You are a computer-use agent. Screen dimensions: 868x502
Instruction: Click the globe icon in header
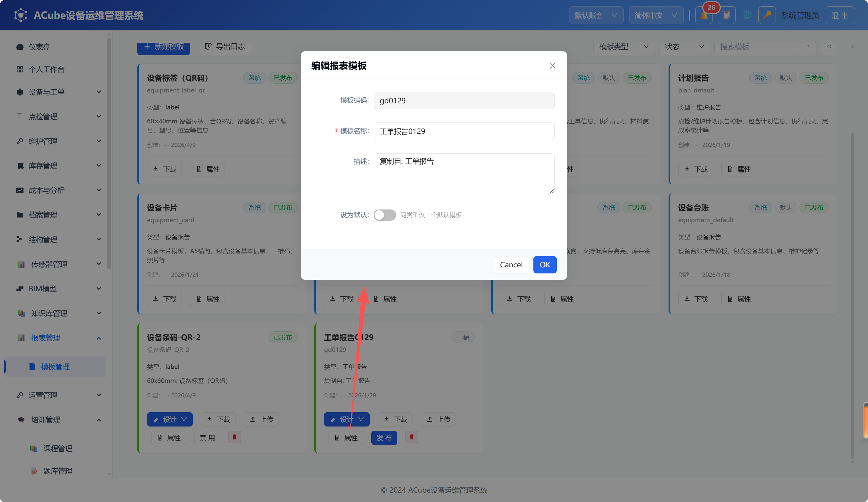point(747,15)
